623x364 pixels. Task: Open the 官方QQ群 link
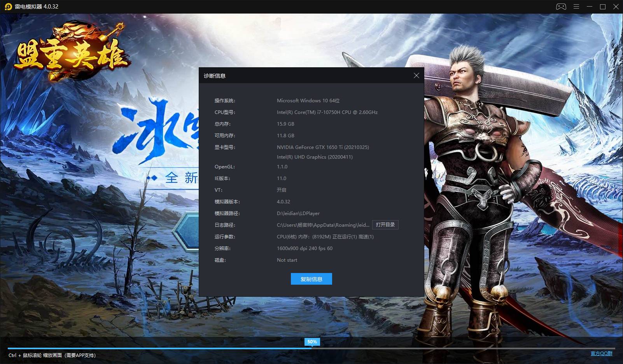coord(601,353)
